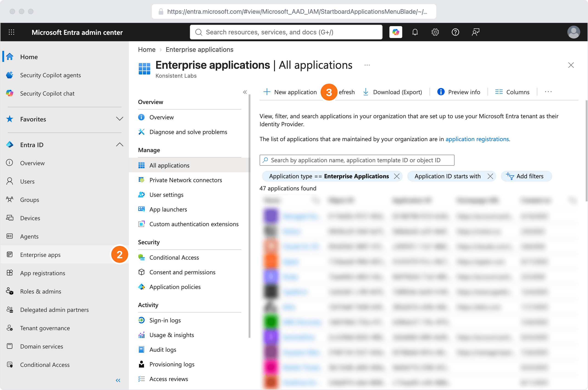Edit the Application ID starts with filter

tap(447, 176)
